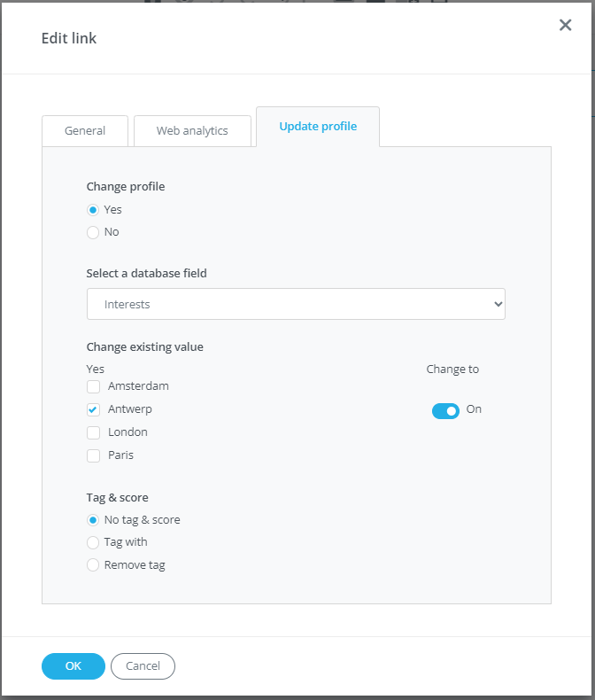
Task: Tick the London checkbox
Action: click(93, 433)
